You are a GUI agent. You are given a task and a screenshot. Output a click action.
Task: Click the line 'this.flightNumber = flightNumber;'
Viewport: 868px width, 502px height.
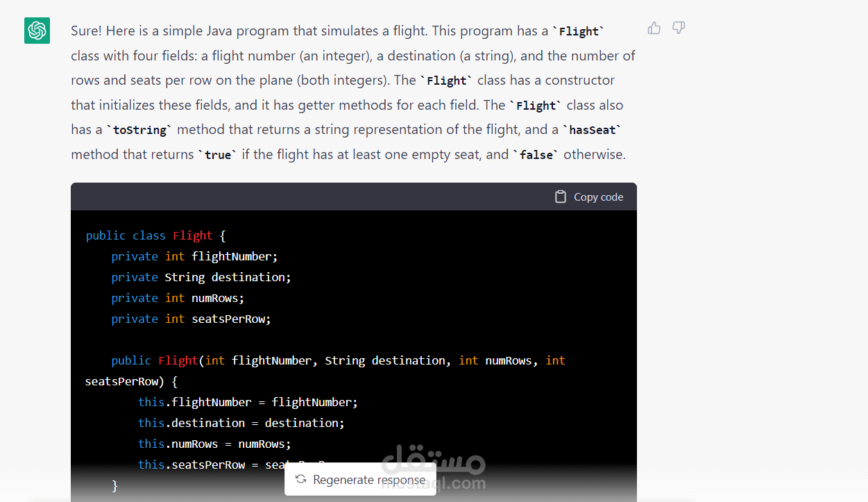coord(248,402)
